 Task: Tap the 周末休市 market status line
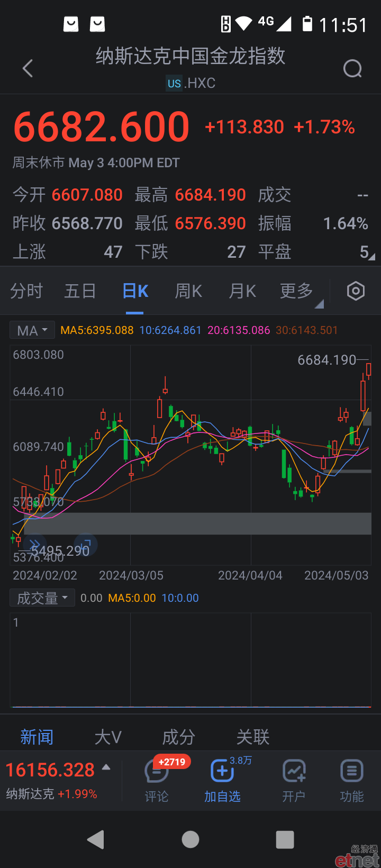tap(96, 162)
